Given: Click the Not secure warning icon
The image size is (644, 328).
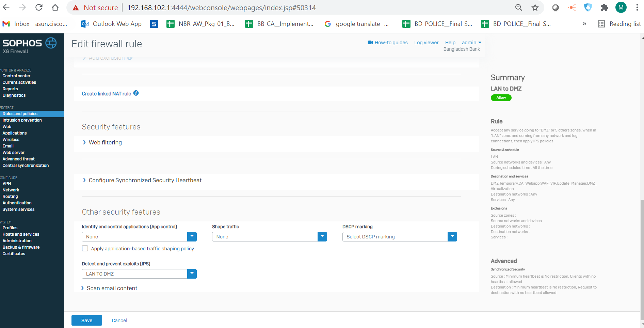Looking at the screenshot, I should [x=76, y=7].
